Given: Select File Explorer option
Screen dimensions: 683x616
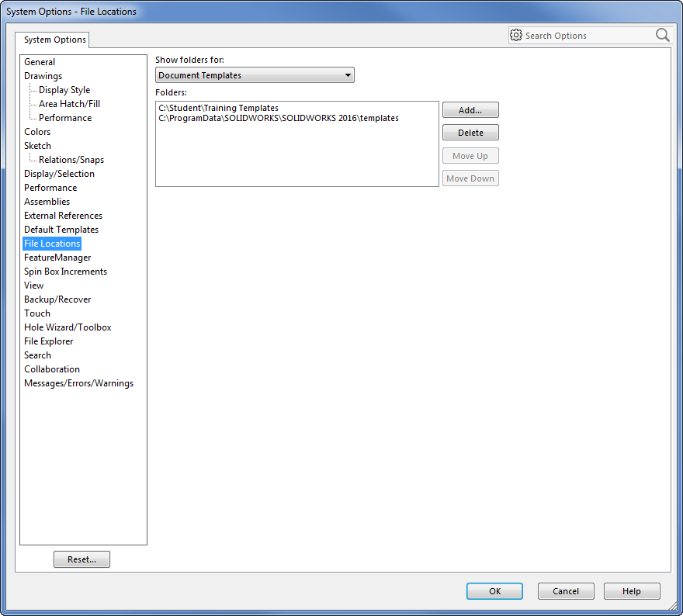Looking at the screenshot, I should [49, 341].
